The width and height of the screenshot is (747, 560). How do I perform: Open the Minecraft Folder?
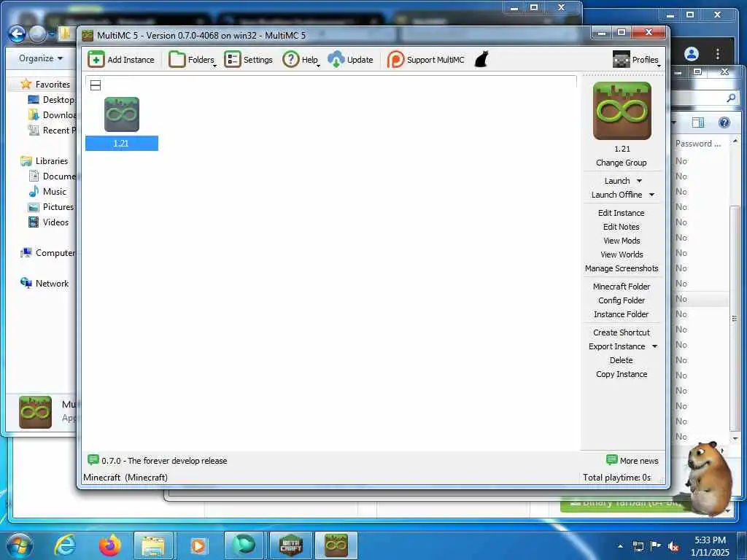click(622, 286)
